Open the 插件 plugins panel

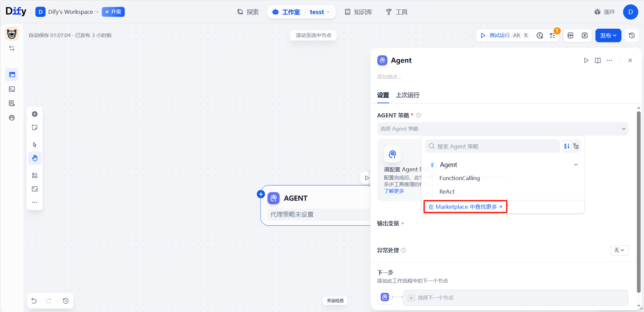(605, 12)
